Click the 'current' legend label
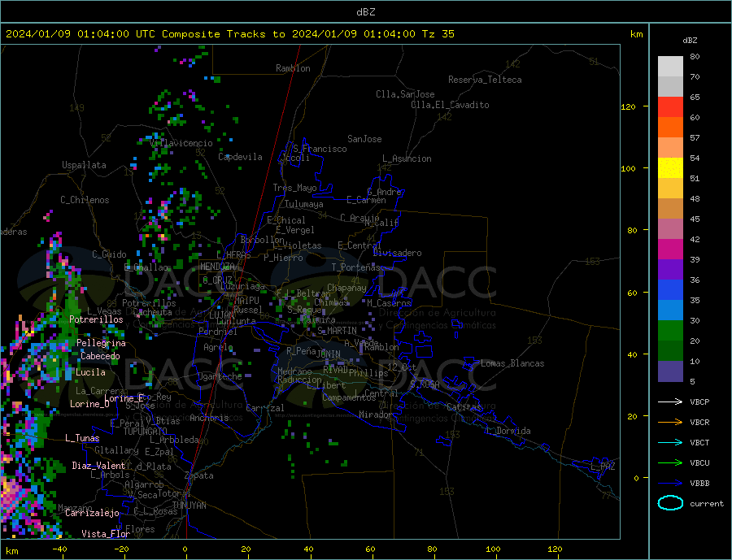Image resolution: width=732 pixels, height=560 pixels. click(707, 504)
